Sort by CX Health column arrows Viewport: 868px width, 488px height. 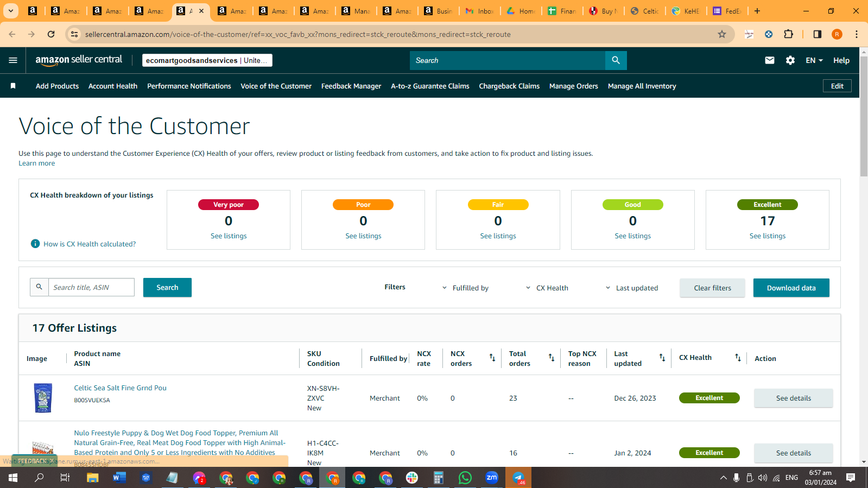click(x=738, y=358)
